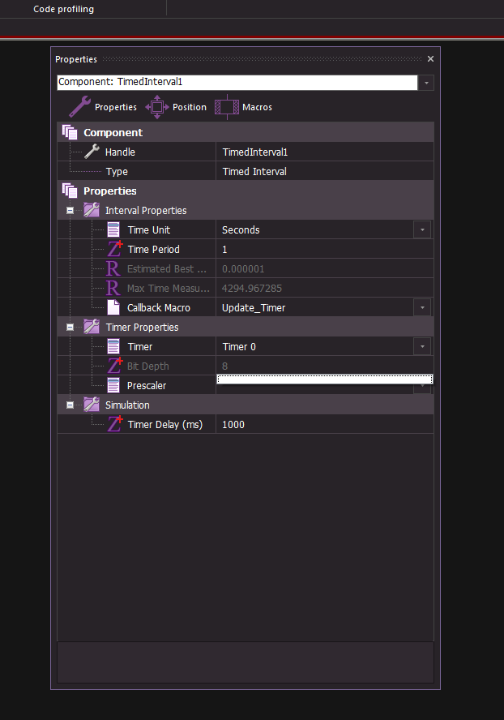The image size is (504, 720).
Task: Switch to the Position tab
Action: click(176, 107)
